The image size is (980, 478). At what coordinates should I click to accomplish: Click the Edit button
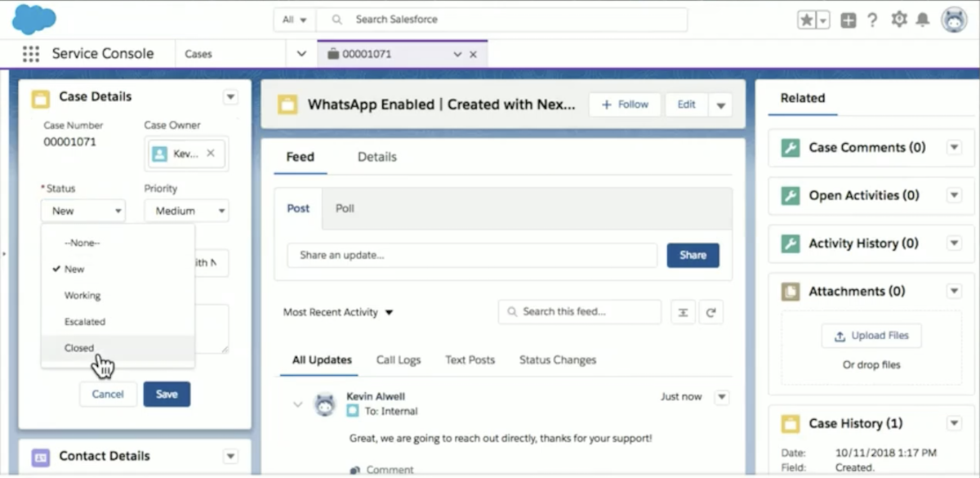(687, 105)
